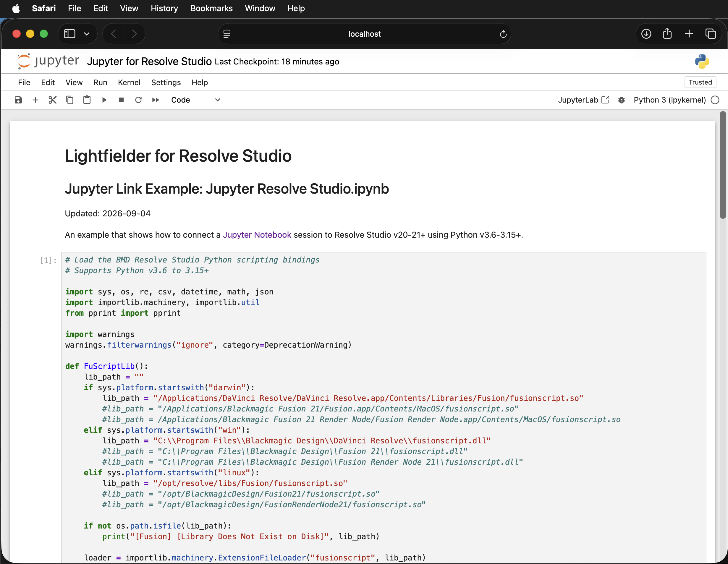Cut the selected cell with the scissors icon
This screenshot has height=564, width=728.
coord(53,100)
